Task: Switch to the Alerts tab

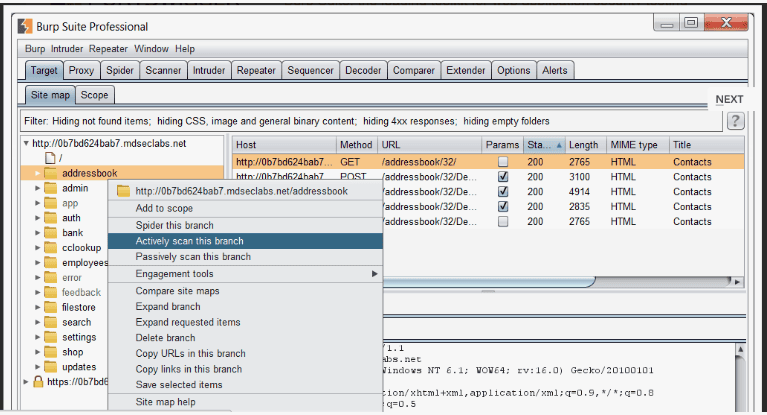Action: [x=555, y=70]
